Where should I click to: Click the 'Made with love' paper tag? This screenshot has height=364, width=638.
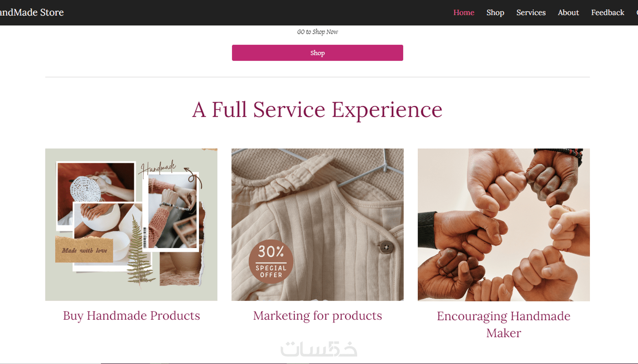[84, 250]
